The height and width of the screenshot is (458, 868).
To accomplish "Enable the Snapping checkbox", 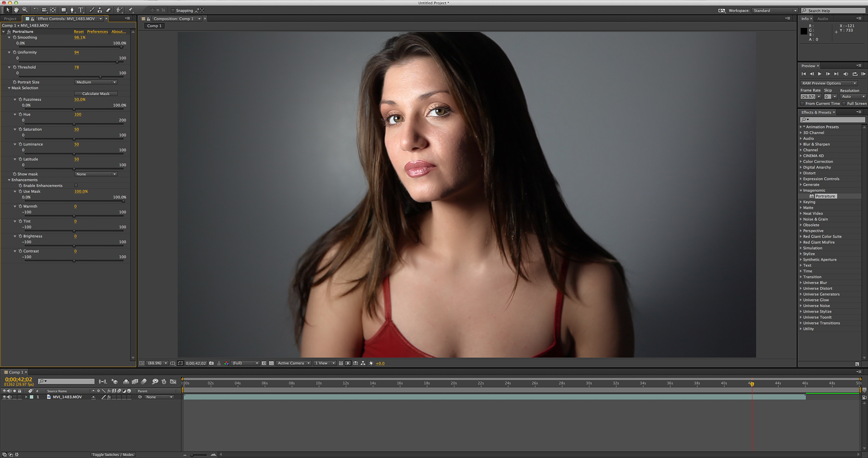I will (173, 11).
